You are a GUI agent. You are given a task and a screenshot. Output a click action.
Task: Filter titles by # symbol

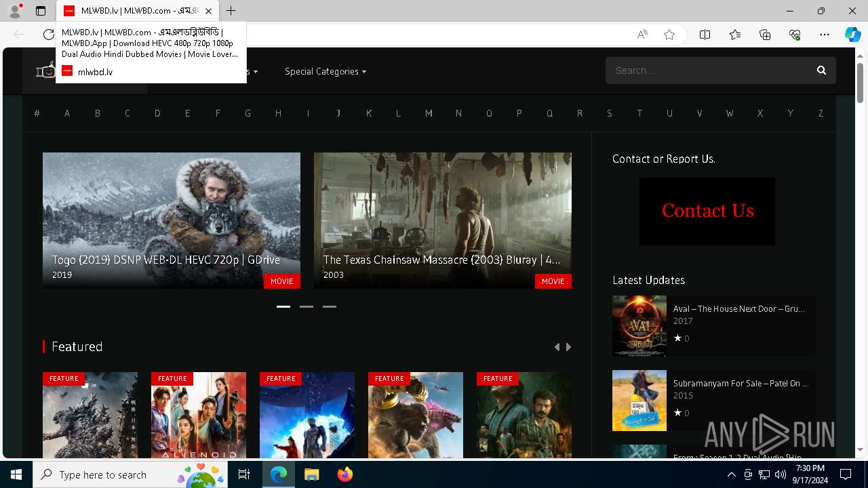[37, 113]
